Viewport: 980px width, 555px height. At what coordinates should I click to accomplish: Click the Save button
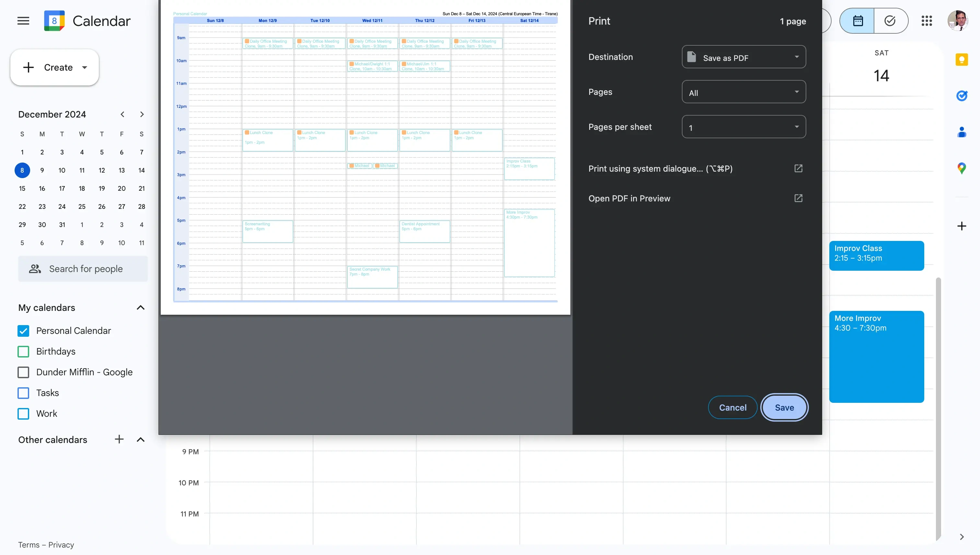[x=784, y=407]
